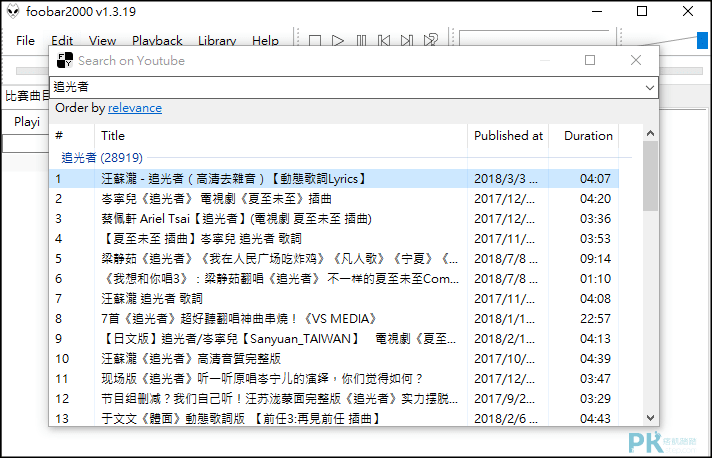Click the foobar2000 alien logo icon
Screen dimensions: 712x458
point(13,11)
